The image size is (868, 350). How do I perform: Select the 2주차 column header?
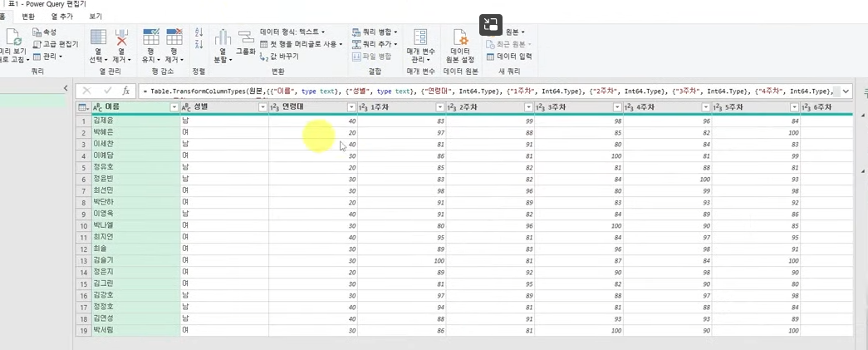[x=490, y=107]
